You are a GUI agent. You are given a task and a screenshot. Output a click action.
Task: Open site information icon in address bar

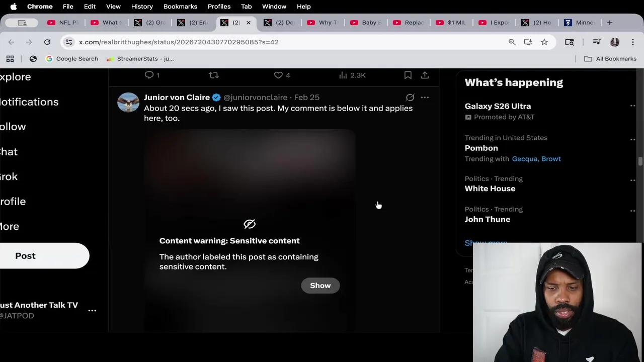(x=69, y=42)
